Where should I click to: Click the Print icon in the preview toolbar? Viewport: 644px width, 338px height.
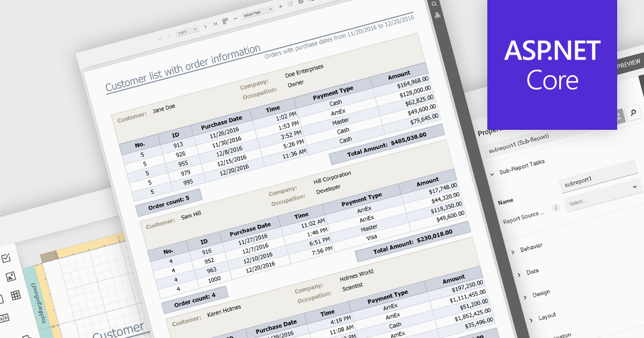pos(301,2)
